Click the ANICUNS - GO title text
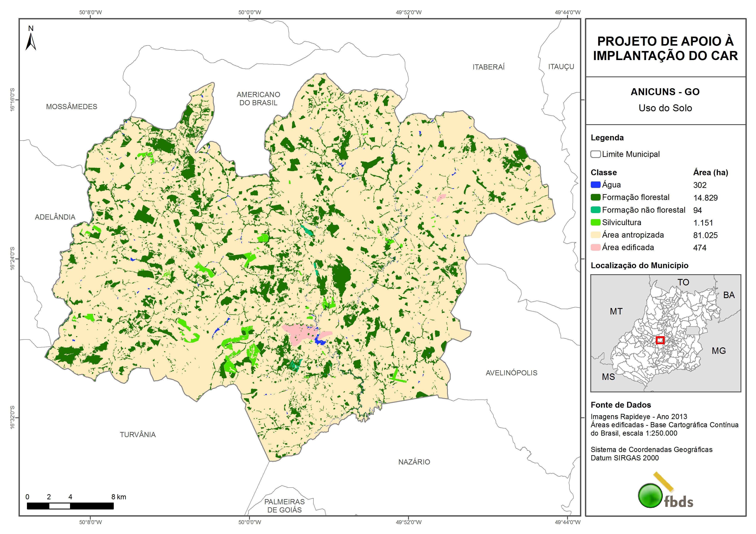This screenshot has height=534, width=756. pyautogui.click(x=665, y=92)
